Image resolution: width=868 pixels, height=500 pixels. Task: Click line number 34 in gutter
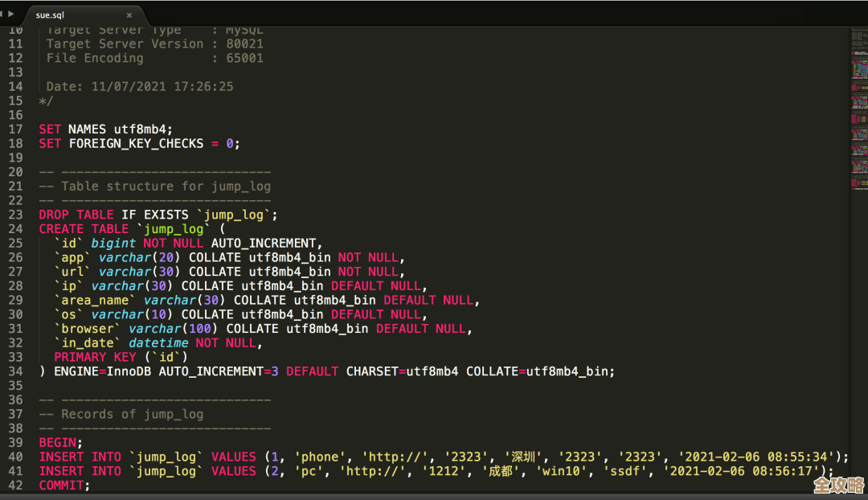click(15, 371)
